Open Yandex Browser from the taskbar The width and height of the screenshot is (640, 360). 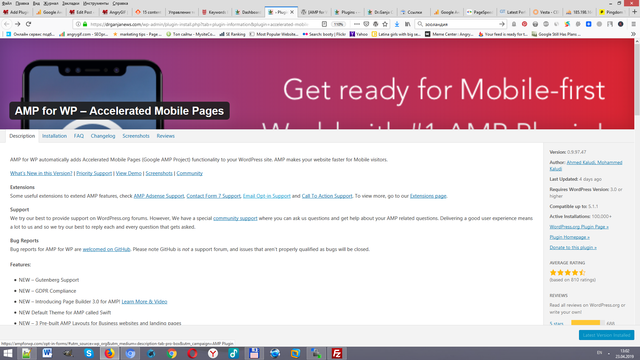coord(213,353)
